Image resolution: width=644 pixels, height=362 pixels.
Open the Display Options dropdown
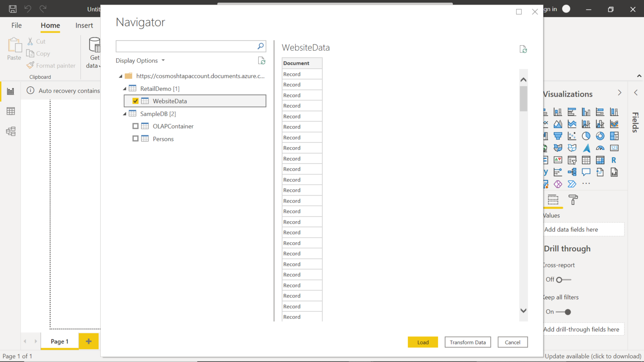coord(140,60)
